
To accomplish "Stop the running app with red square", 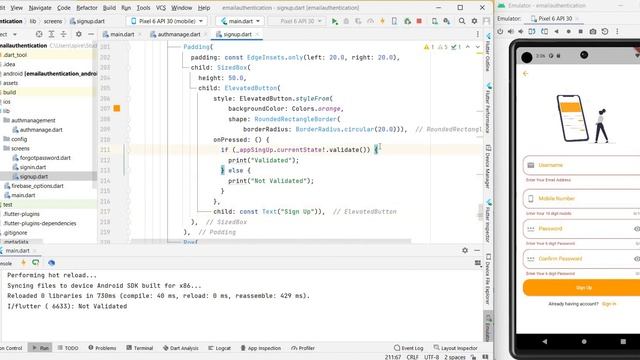I will click(419, 21).
